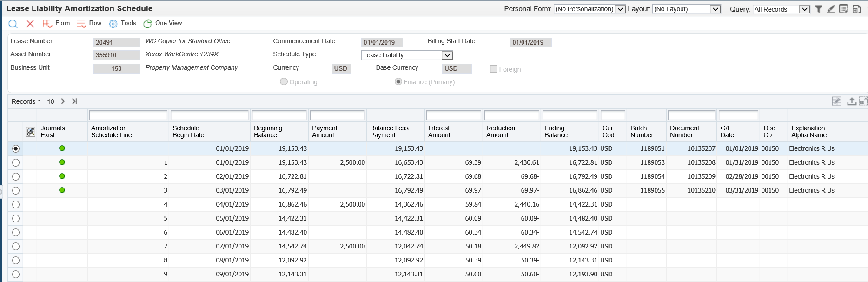Click the Asset Number field 355910
This screenshot has height=282, width=868.
(x=117, y=55)
